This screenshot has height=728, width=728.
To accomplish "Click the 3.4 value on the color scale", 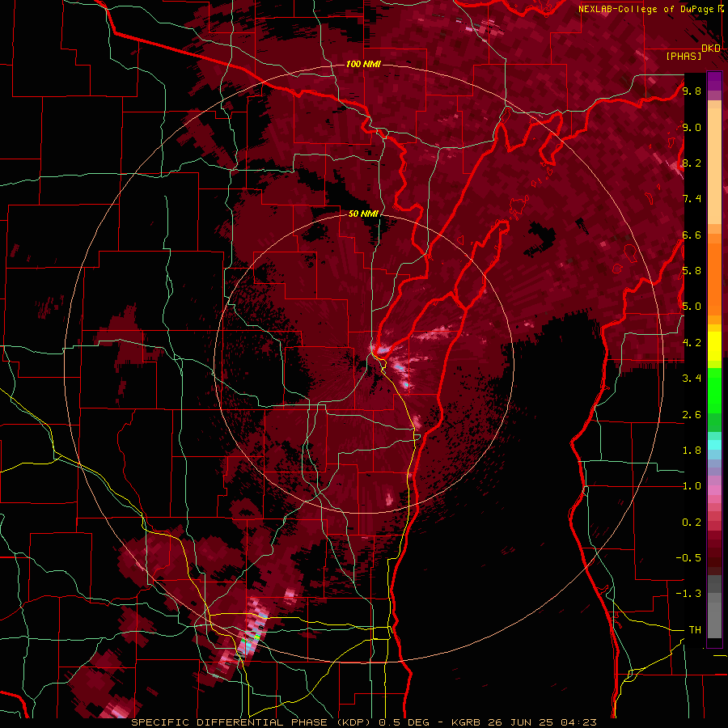I will coord(692,379).
